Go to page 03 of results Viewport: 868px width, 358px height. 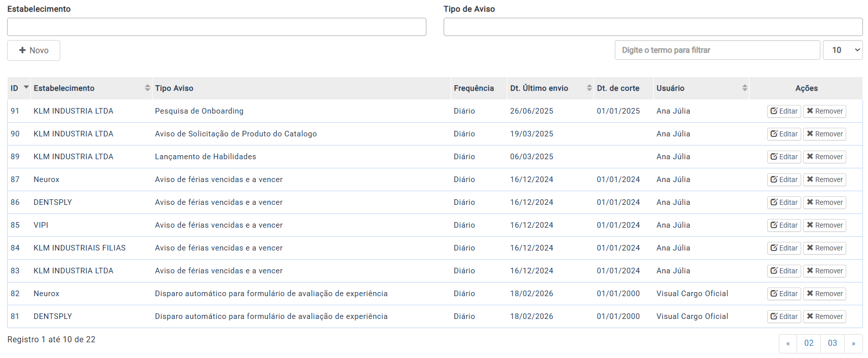pos(832,343)
